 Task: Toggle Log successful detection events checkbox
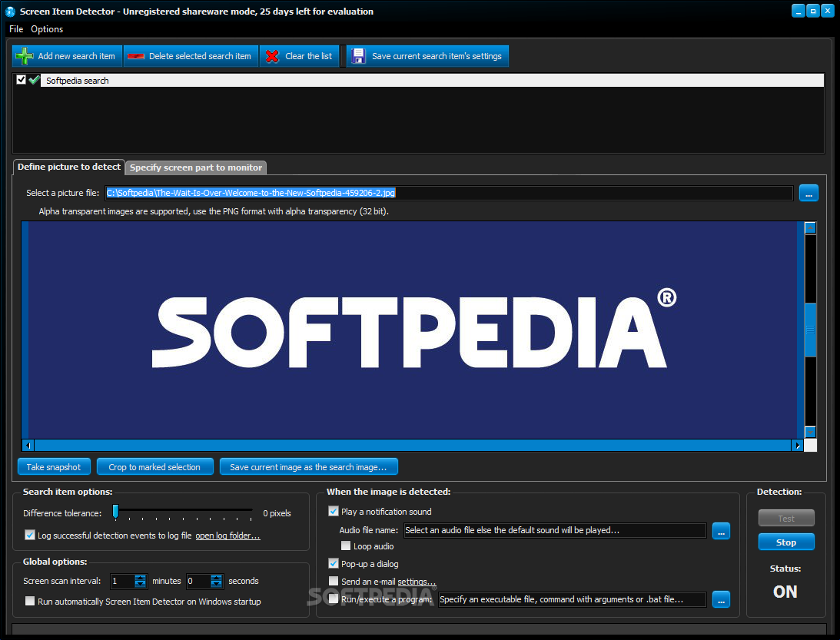(30, 535)
